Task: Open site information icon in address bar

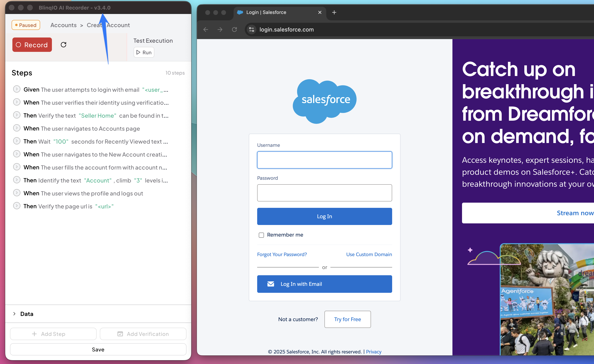Action: click(251, 29)
